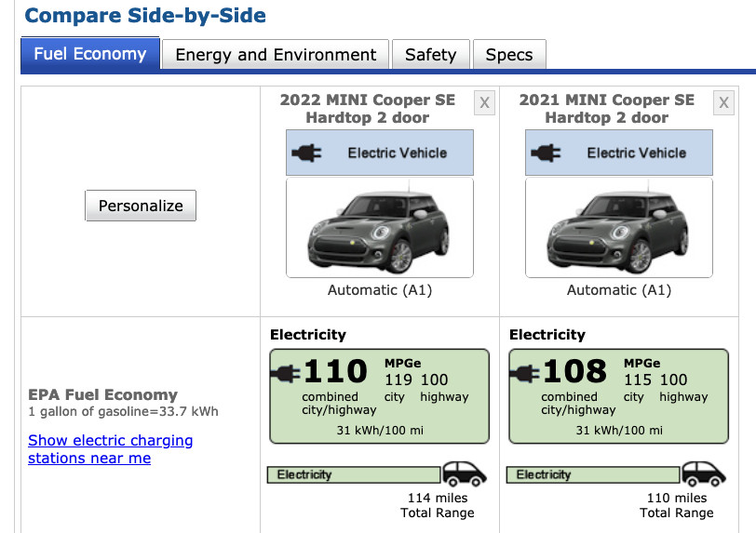Click Automatic (A1) under 2021 model

(x=619, y=290)
